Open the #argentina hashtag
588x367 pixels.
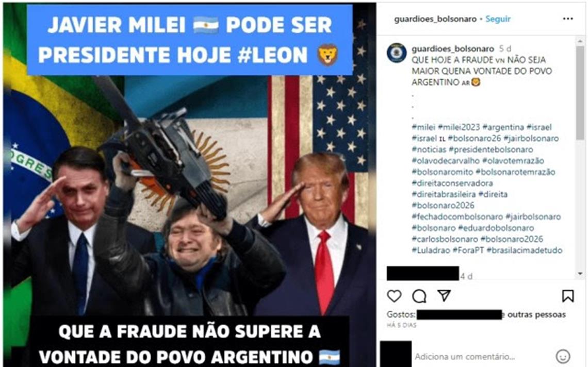tap(503, 127)
